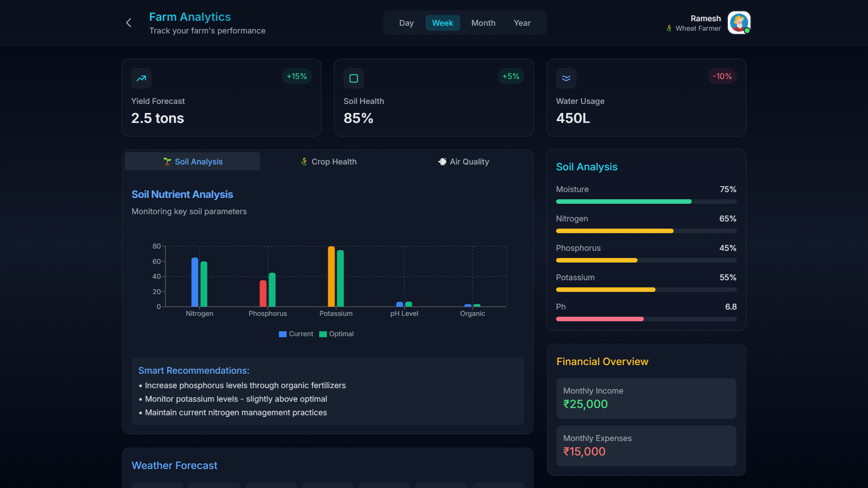Click the Yield Forecast trend icon
This screenshot has height=488, width=868.
(141, 78)
